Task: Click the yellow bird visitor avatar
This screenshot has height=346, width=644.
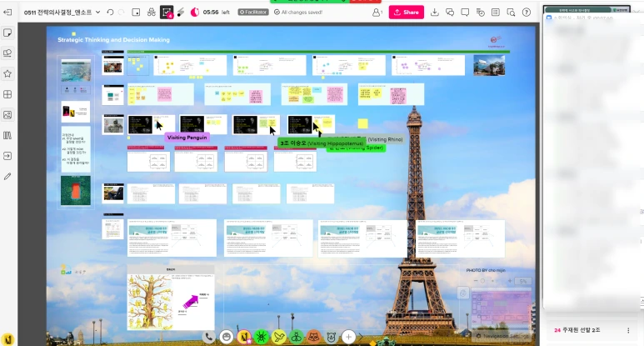Action: click(279, 337)
